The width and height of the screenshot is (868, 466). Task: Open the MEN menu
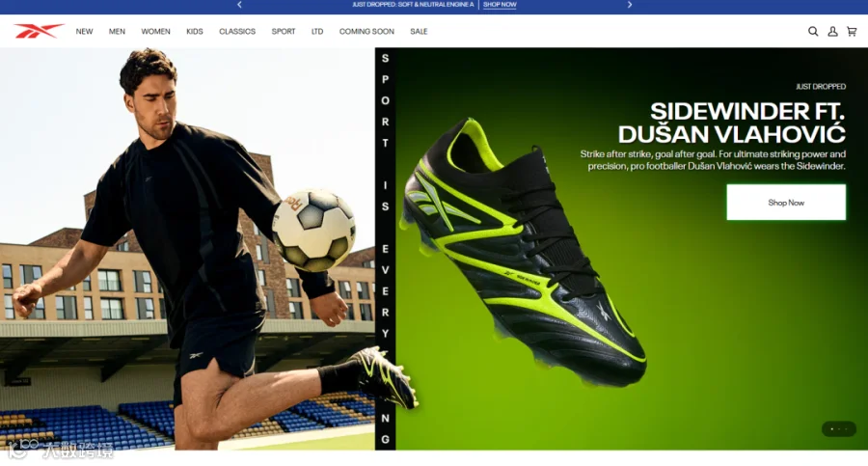click(117, 32)
